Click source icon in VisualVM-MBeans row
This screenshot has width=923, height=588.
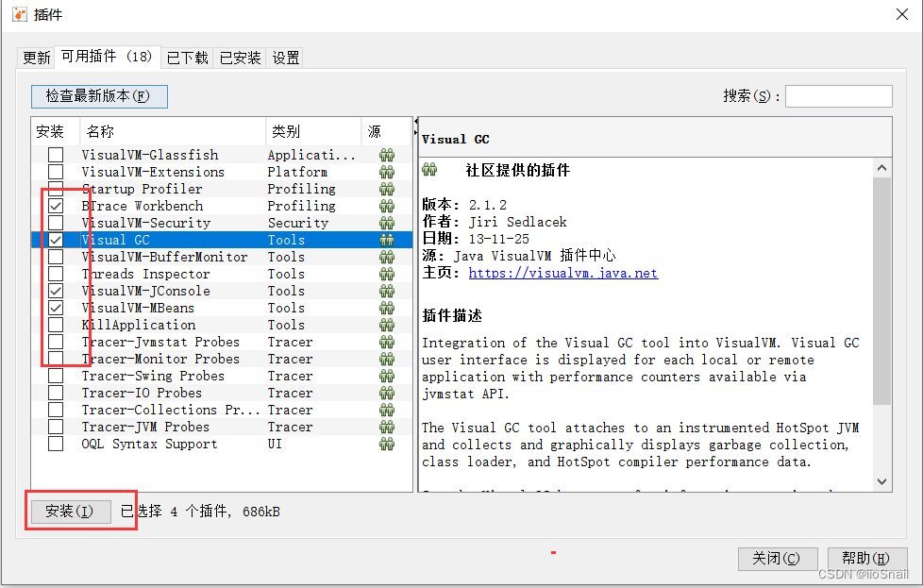coord(387,308)
